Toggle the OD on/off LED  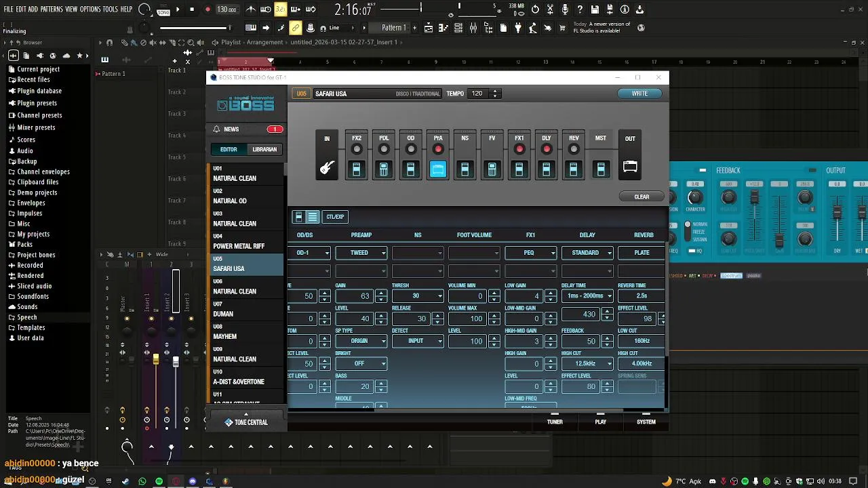(x=411, y=149)
